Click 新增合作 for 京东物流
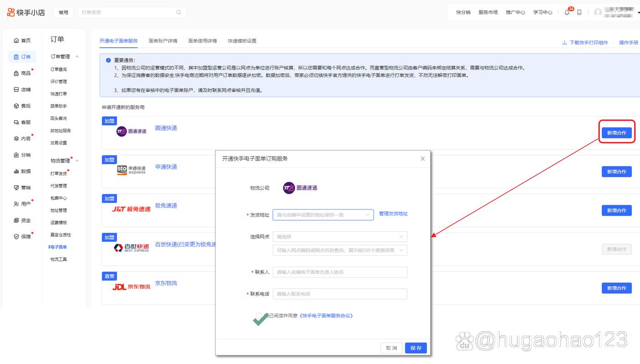The height and width of the screenshot is (364, 640). coord(616,288)
